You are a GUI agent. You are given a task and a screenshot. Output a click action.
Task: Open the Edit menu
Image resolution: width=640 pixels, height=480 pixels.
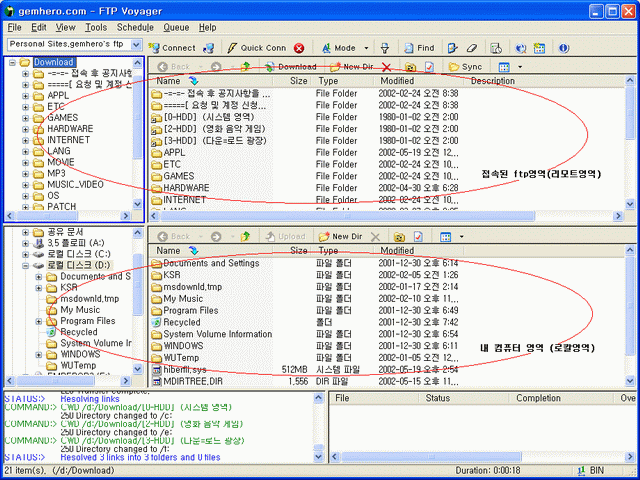point(39,27)
